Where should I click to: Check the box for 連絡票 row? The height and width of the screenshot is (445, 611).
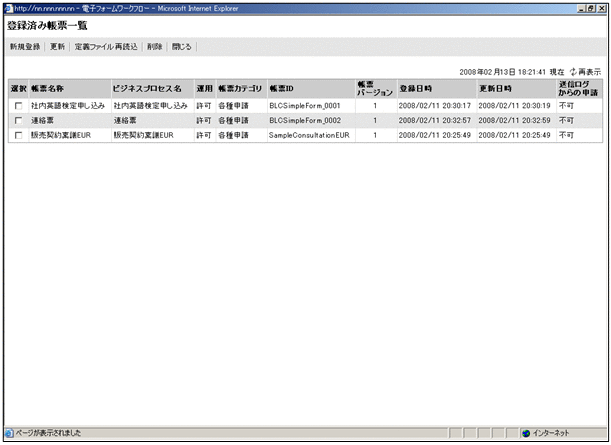18,120
